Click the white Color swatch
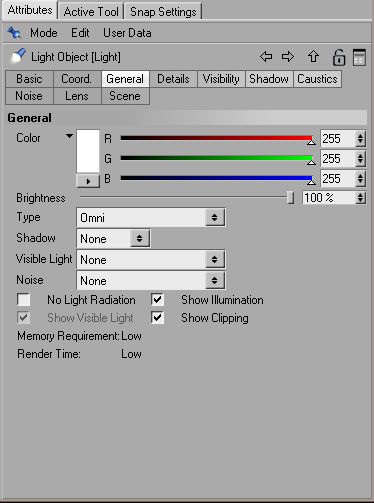374x503 pixels. tap(88, 152)
